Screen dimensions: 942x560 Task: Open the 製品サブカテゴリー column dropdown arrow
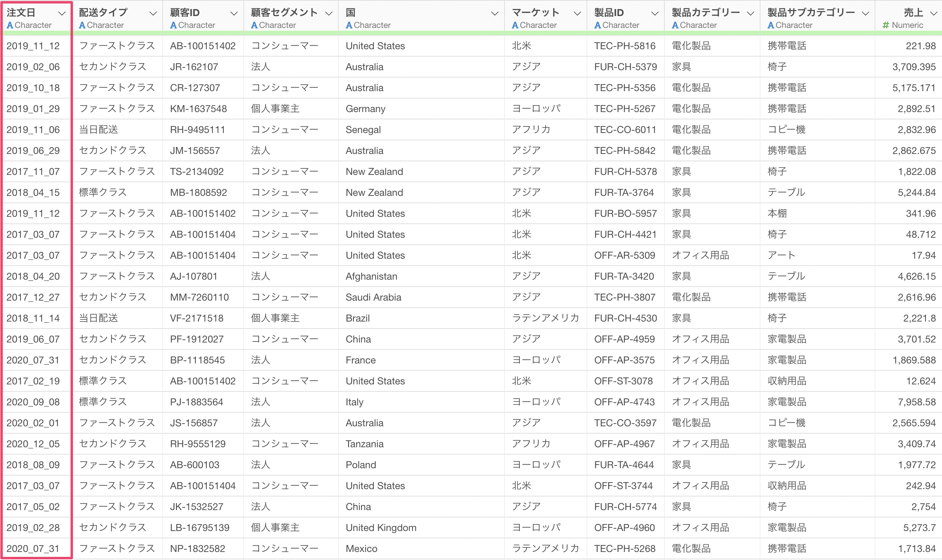point(866,14)
